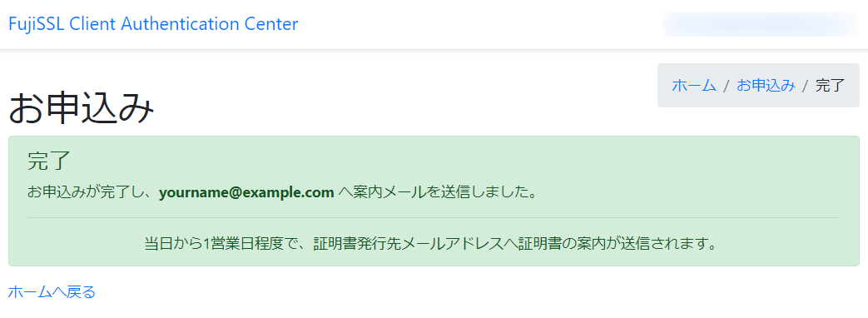868x318 pixels.
Task: Click the 完了 heading inside the green alert
Action: tap(49, 161)
